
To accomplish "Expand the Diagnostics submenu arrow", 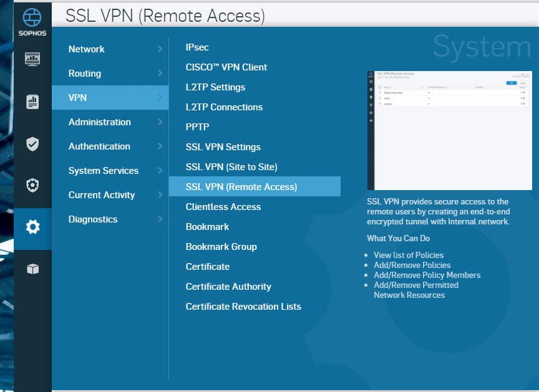I will [160, 219].
